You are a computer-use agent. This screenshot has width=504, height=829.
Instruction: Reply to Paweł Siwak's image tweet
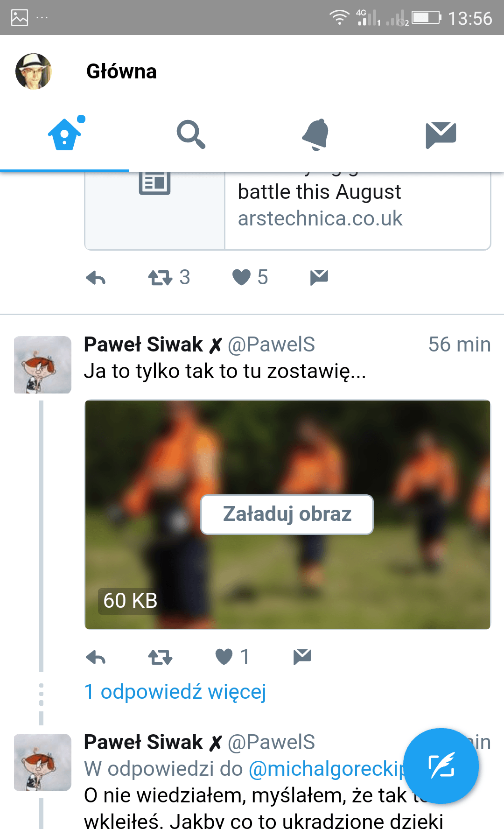click(x=96, y=657)
